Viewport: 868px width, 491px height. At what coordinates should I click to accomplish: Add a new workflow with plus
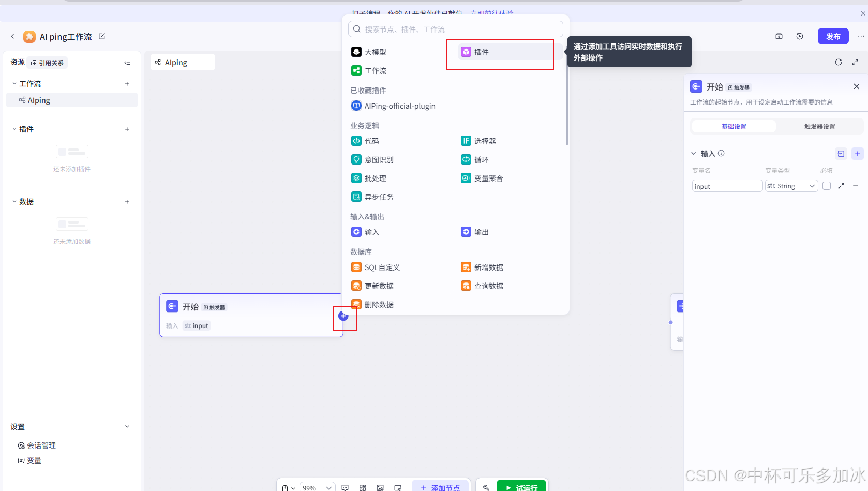(x=127, y=83)
